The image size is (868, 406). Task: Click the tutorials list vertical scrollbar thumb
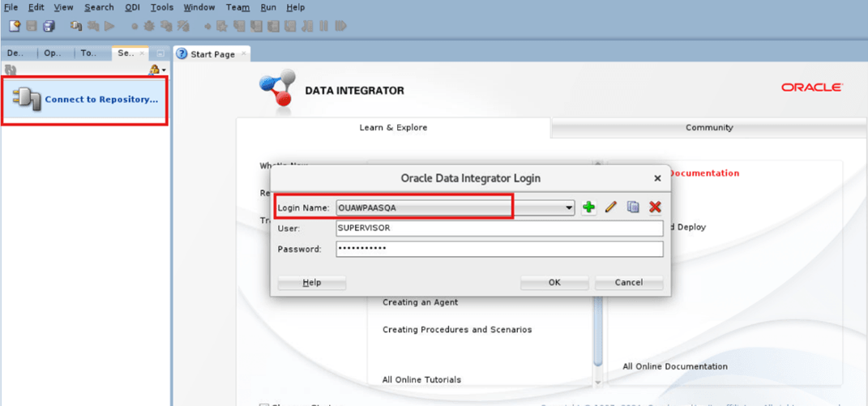tap(598, 332)
